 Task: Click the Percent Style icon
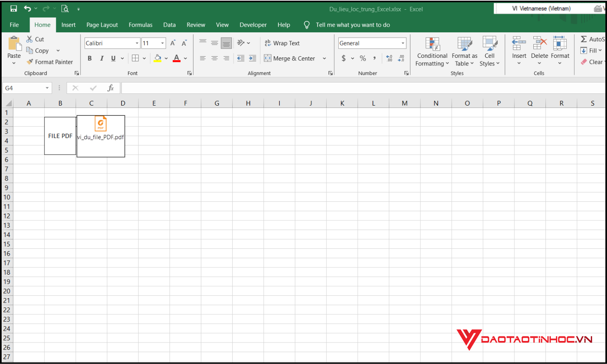point(363,58)
